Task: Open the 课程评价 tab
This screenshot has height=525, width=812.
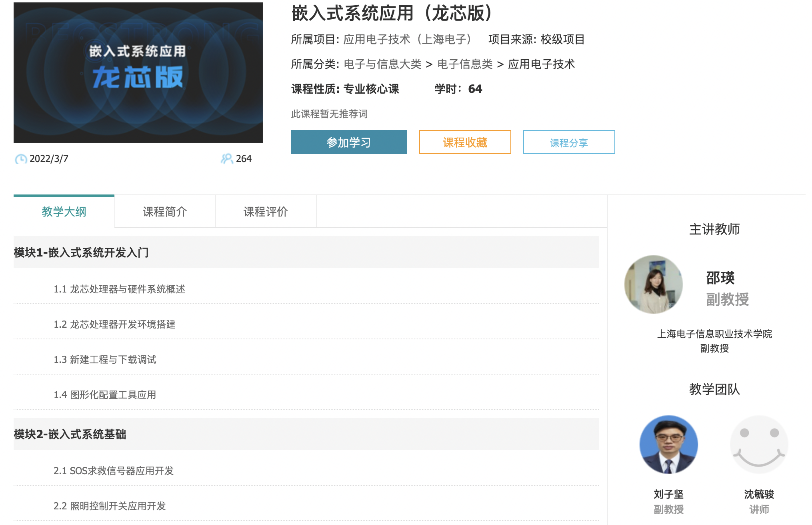Action: (x=265, y=212)
